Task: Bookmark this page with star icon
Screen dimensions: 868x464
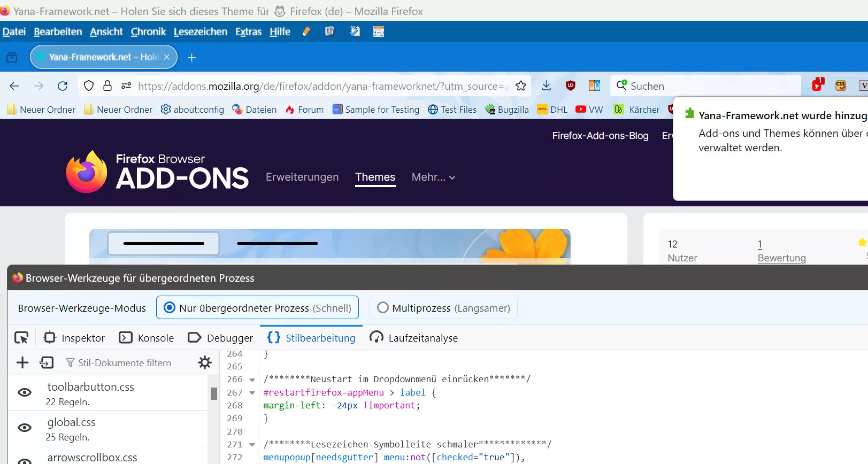Action: [520, 86]
